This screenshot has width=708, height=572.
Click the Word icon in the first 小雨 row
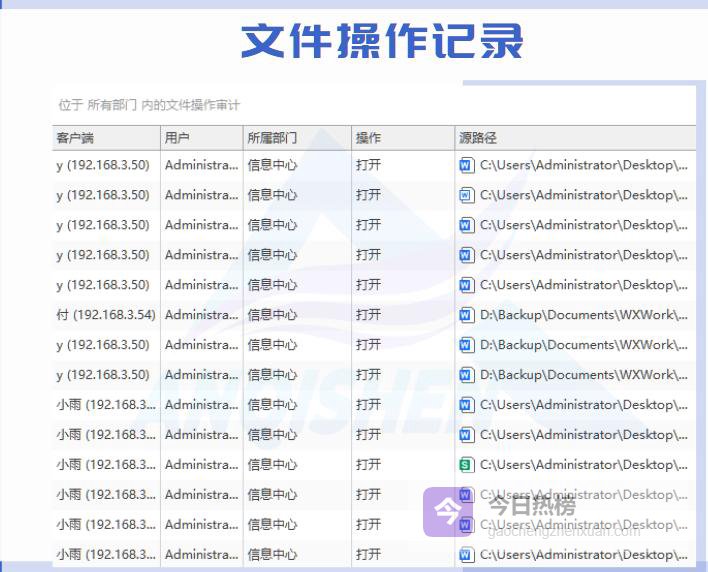click(466, 405)
